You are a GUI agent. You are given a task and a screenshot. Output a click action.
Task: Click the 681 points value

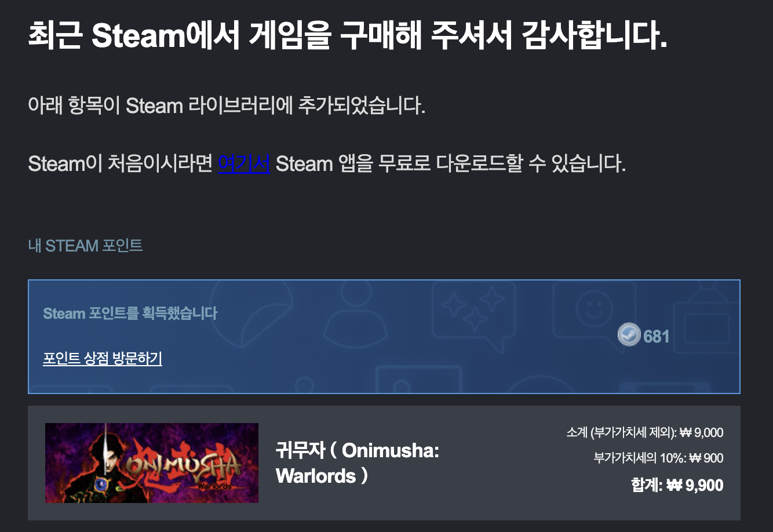click(x=657, y=336)
